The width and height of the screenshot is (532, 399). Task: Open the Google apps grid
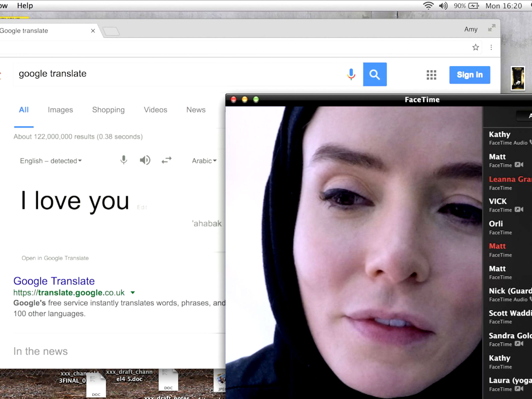[431, 75]
